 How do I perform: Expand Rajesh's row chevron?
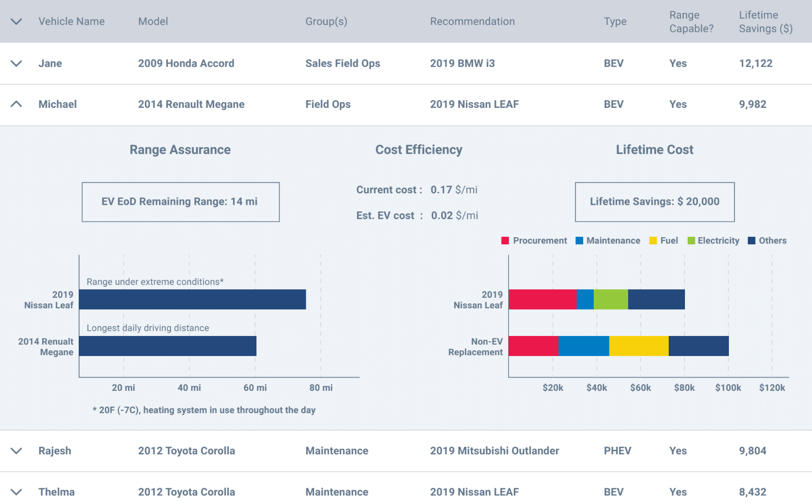16,451
